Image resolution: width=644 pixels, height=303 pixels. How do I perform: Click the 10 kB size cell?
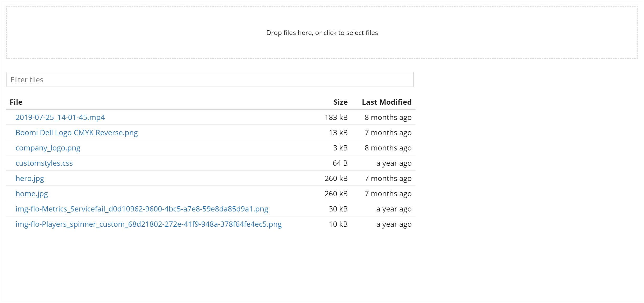point(338,224)
